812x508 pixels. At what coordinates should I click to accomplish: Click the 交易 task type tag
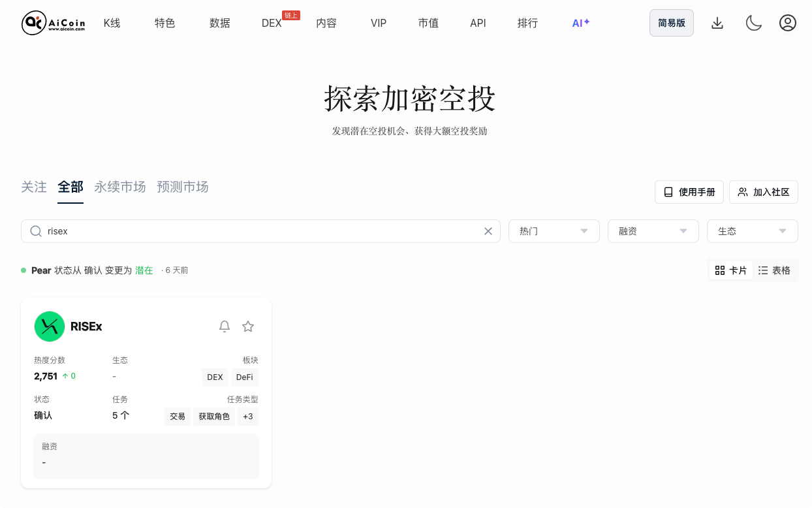click(x=178, y=417)
